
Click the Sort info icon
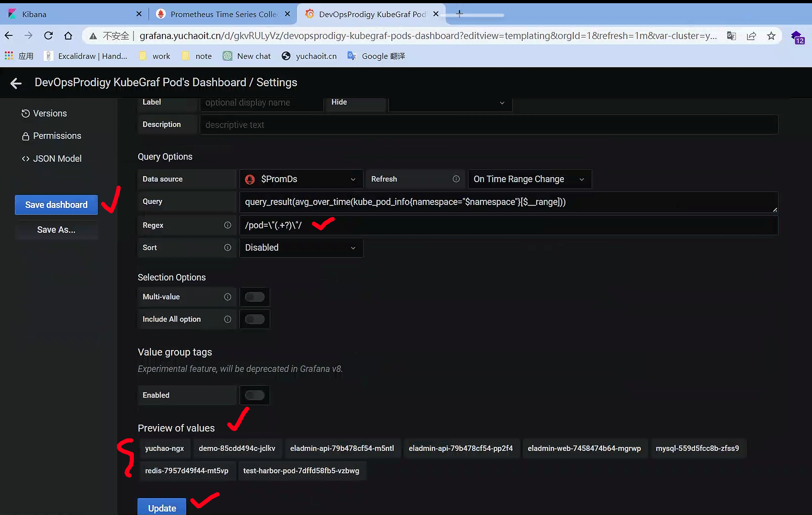click(x=228, y=247)
